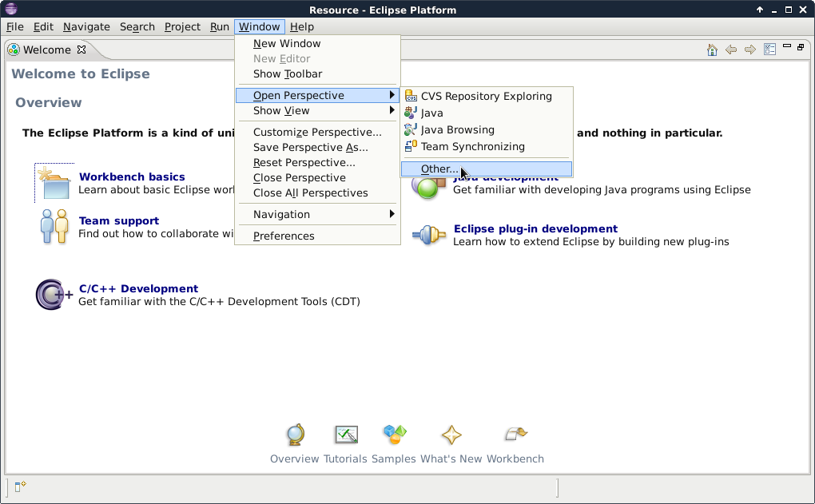The image size is (815, 504).
Task: Click the Java perspective icon
Action: (411, 113)
